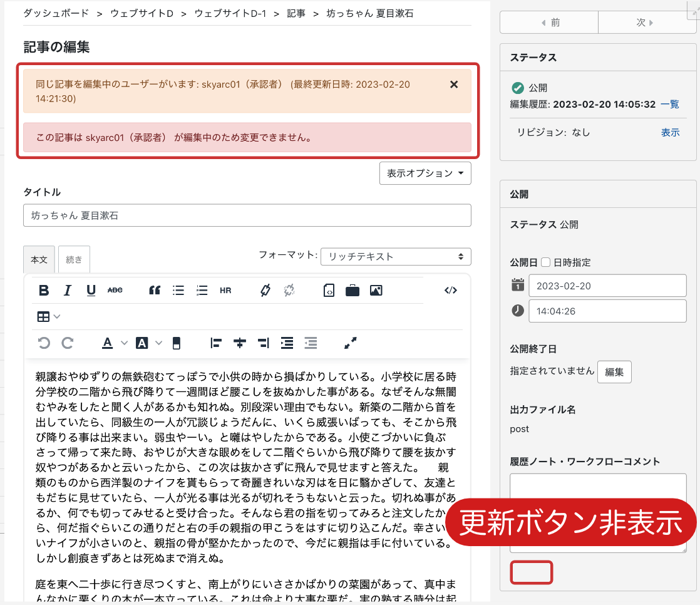700x605 pixels.
Task: Select the 本文 tab
Action: pyautogui.click(x=39, y=259)
